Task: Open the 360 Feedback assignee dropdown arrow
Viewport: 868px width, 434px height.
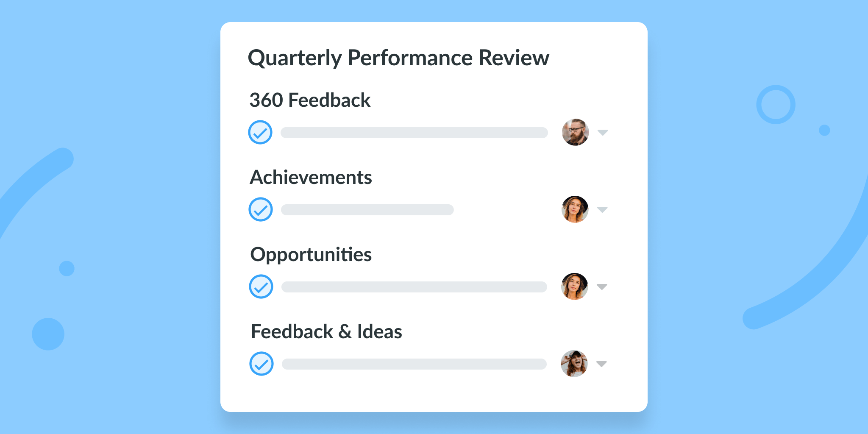Action: (x=603, y=133)
